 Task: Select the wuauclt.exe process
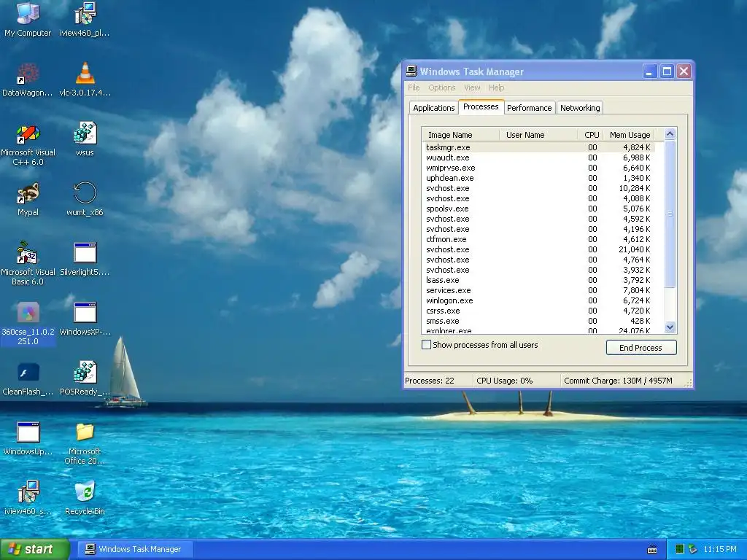coord(538,157)
